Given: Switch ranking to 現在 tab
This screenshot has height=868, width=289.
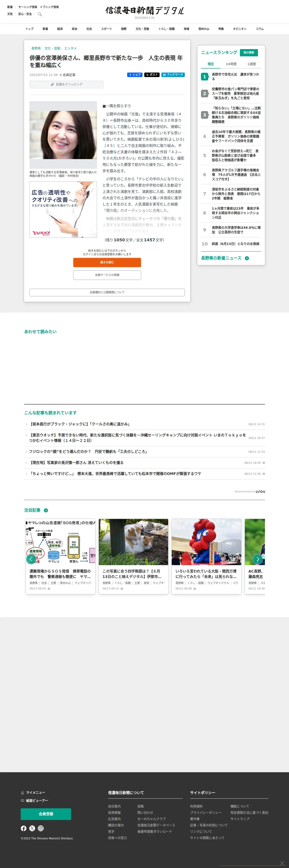Looking at the screenshot, I should point(211,64).
